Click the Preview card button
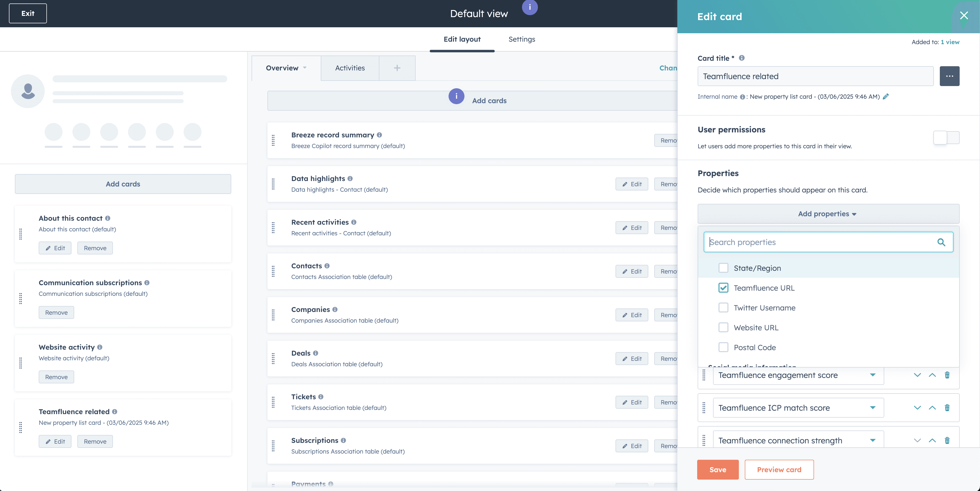 pyautogui.click(x=779, y=470)
